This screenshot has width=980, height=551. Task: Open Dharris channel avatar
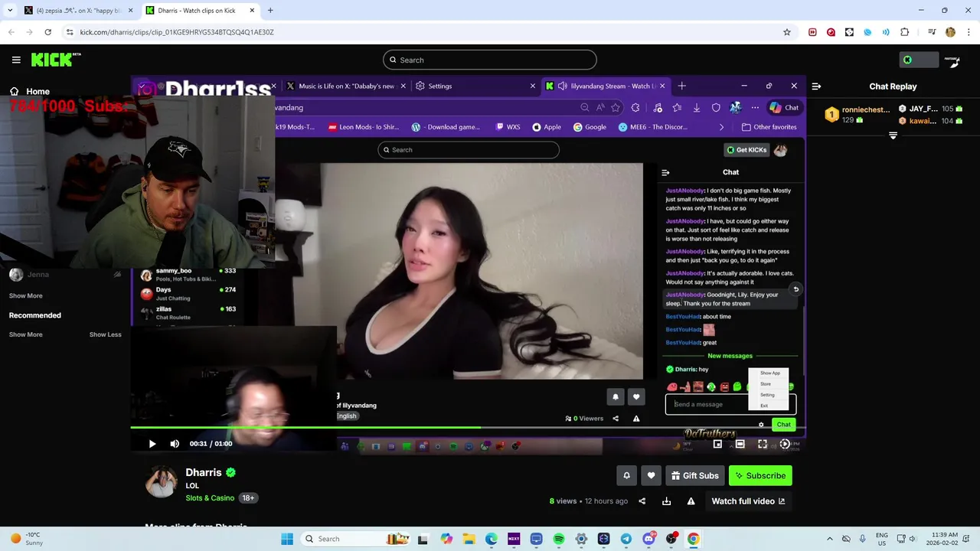pos(161,481)
